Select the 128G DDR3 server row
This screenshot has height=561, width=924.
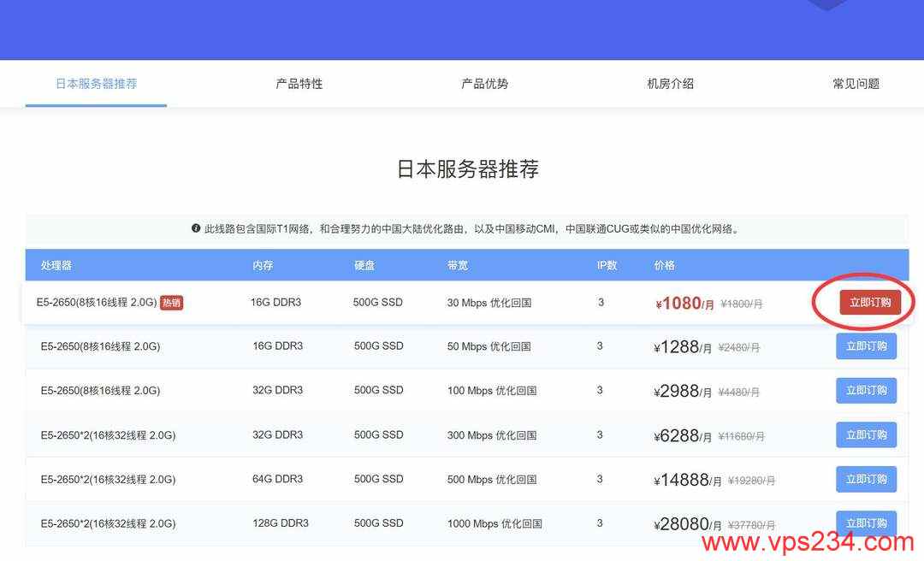click(467, 523)
